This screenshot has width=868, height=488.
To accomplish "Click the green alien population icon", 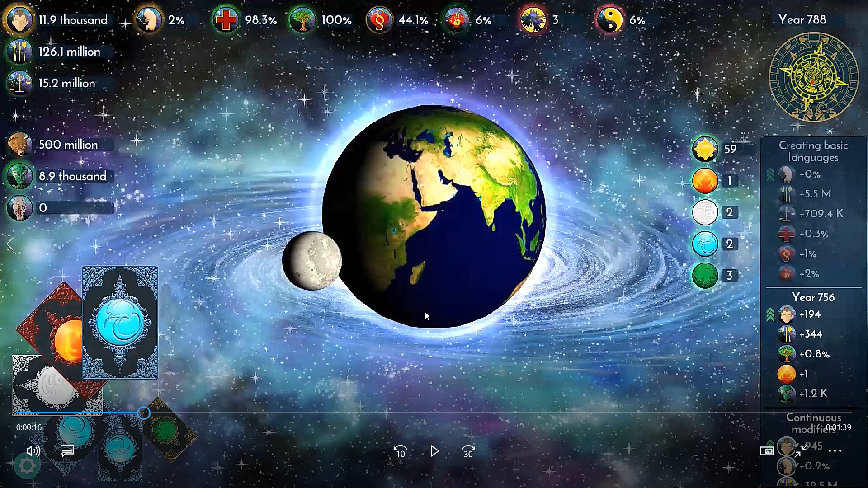I will point(19,176).
